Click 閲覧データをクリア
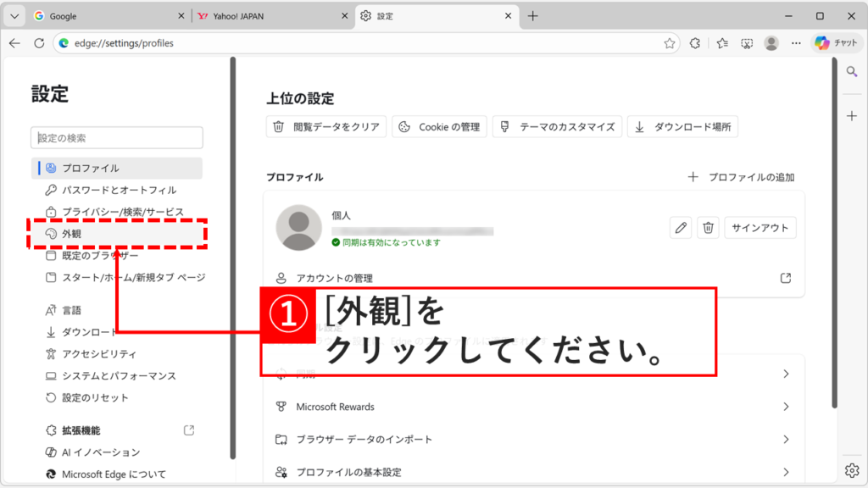The image size is (868, 488). point(325,126)
